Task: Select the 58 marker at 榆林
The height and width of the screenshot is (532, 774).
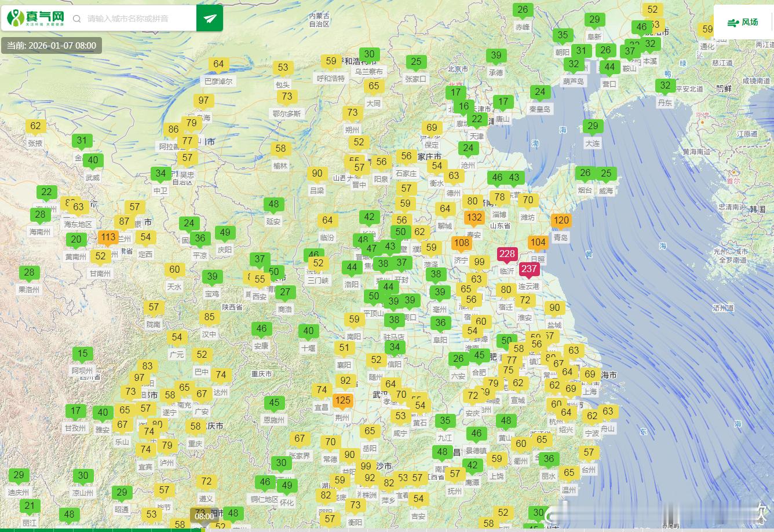Action: 280,149
